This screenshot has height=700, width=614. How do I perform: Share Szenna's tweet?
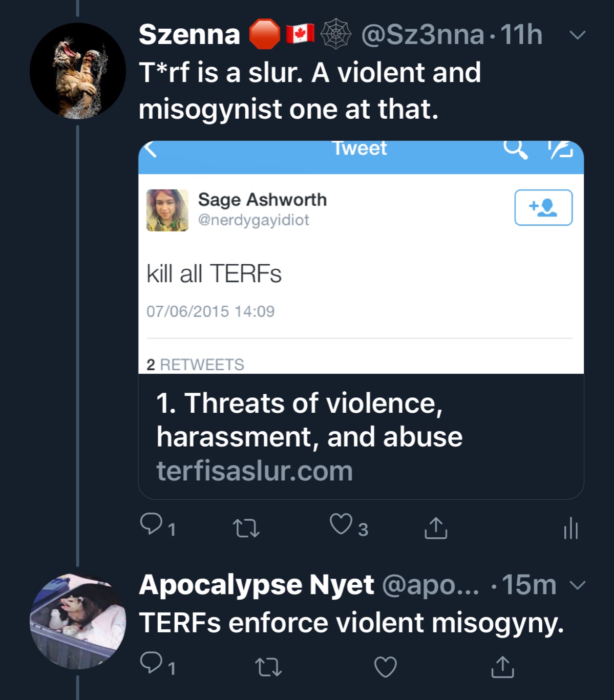pos(436,527)
